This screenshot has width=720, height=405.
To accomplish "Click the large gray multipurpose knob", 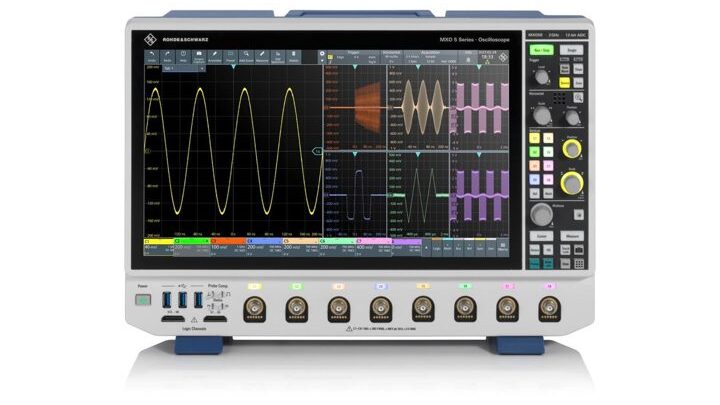I will pos(542,214).
